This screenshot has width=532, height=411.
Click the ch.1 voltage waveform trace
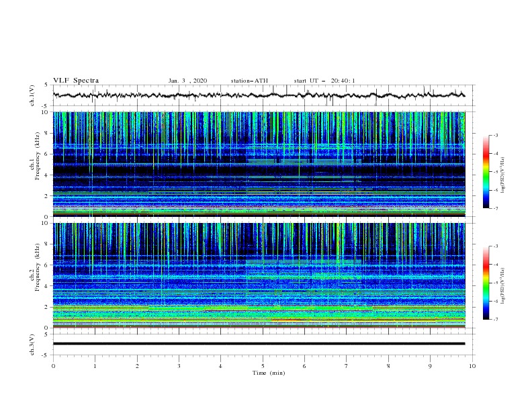(x=259, y=95)
